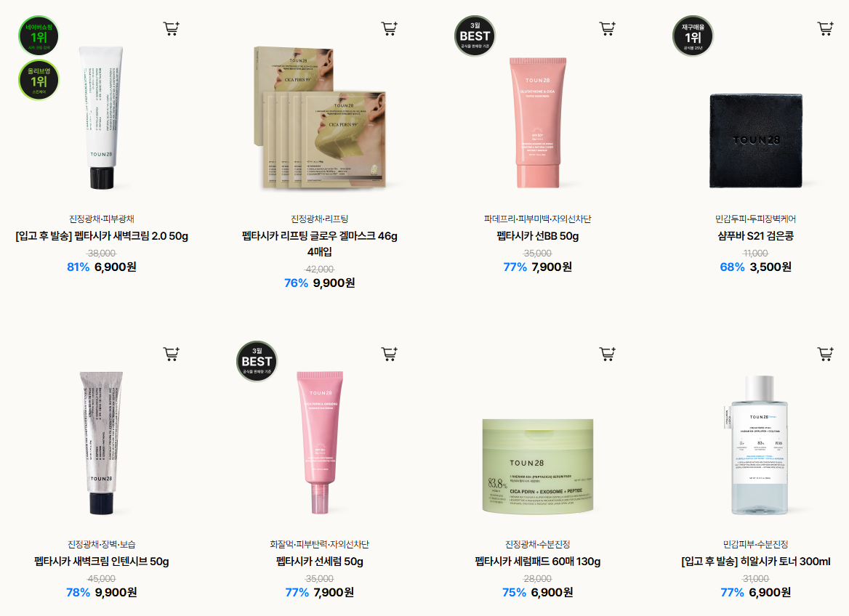Add 펩타시카 선BB 50g to cart
The width and height of the screenshot is (849, 616).
point(608,28)
